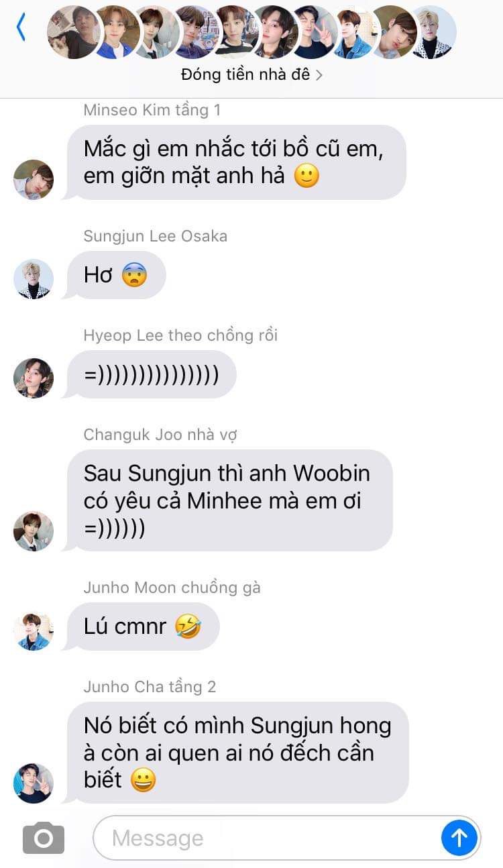
Task: Select the Lú cmnr message bubble
Action: coord(142,627)
